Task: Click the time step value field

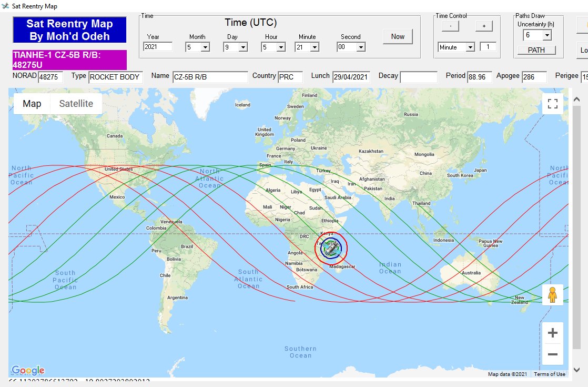Action: pyautogui.click(x=488, y=47)
